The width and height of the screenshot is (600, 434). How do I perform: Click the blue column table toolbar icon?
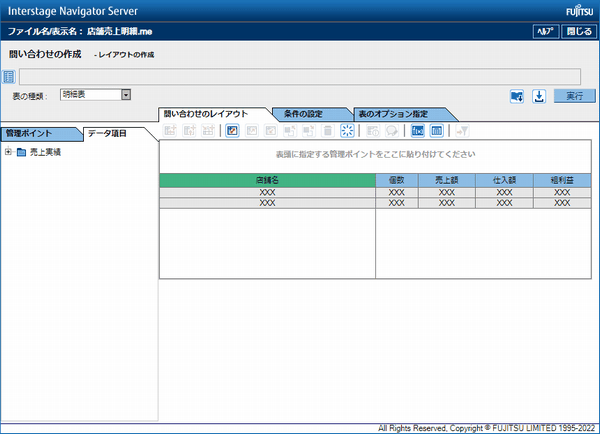pos(437,131)
